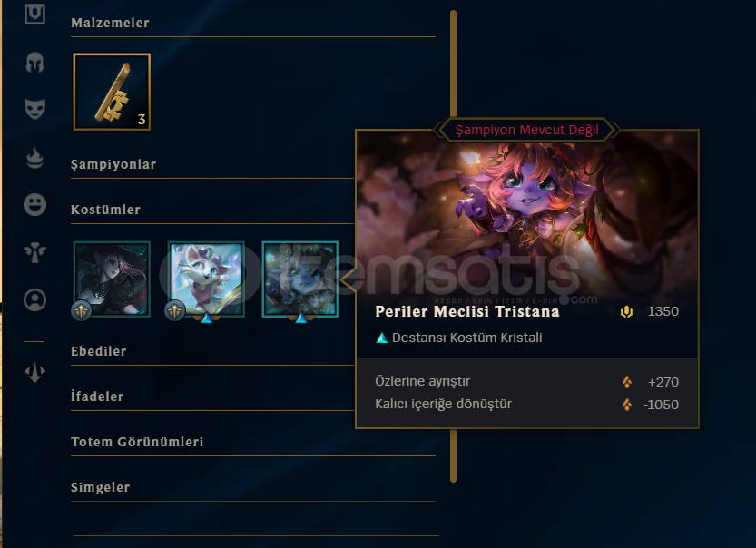Choose the emotes smiley face icon

[34, 204]
